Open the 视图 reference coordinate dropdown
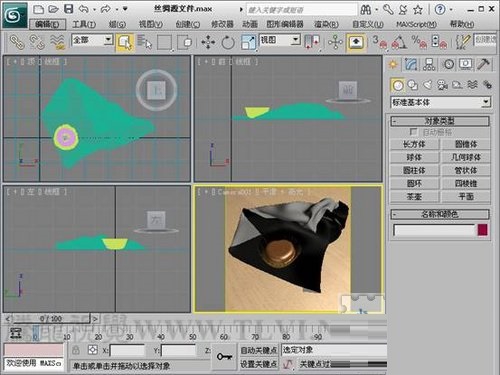The width and height of the screenshot is (500, 375). (280, 40)
